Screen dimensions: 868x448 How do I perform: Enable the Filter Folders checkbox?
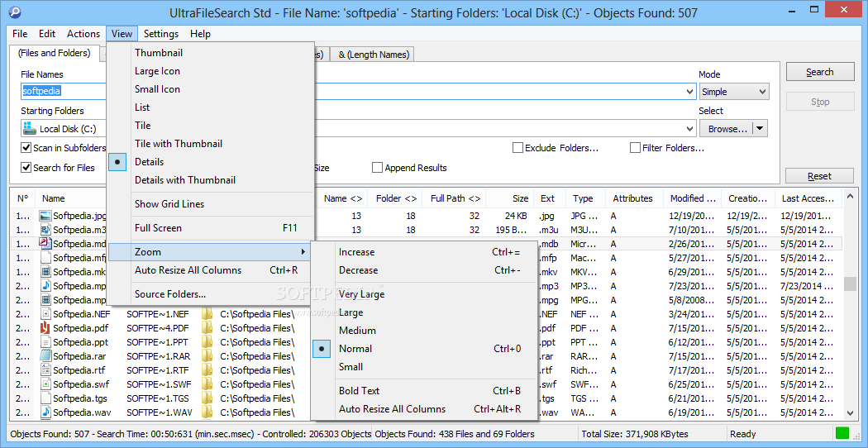coord(635,148)
